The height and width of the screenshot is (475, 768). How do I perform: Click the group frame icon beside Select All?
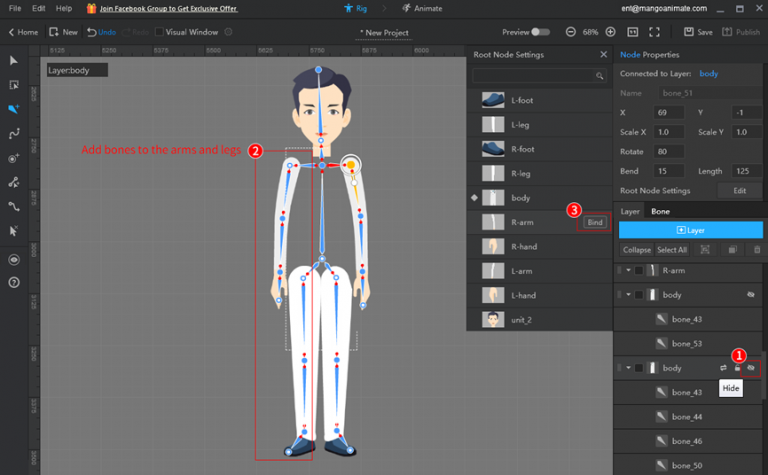click(705, 250)
